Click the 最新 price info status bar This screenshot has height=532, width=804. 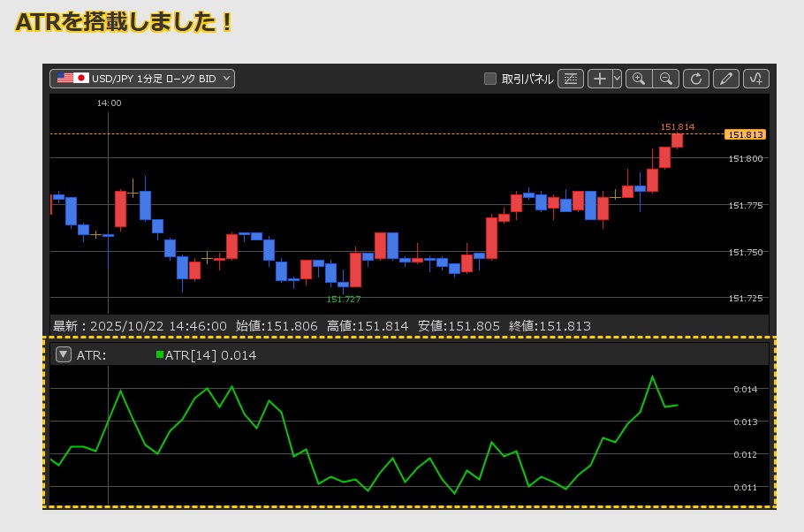322,326
